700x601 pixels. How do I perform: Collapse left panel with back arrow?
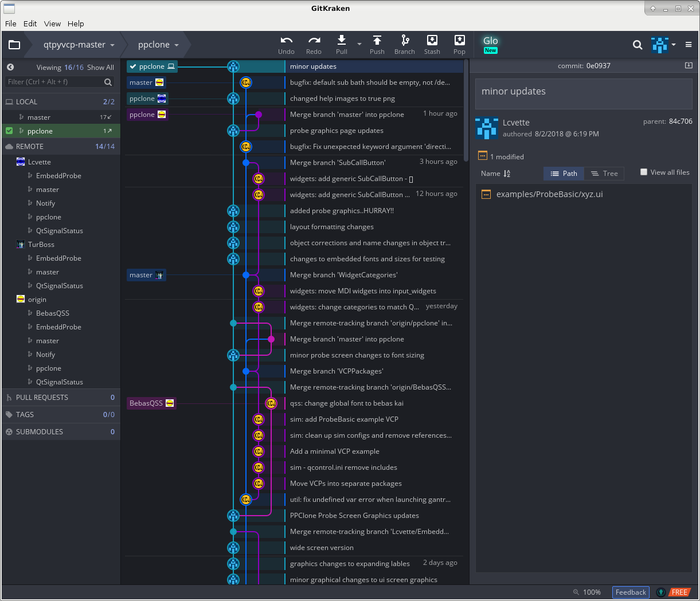pos(10,67)
